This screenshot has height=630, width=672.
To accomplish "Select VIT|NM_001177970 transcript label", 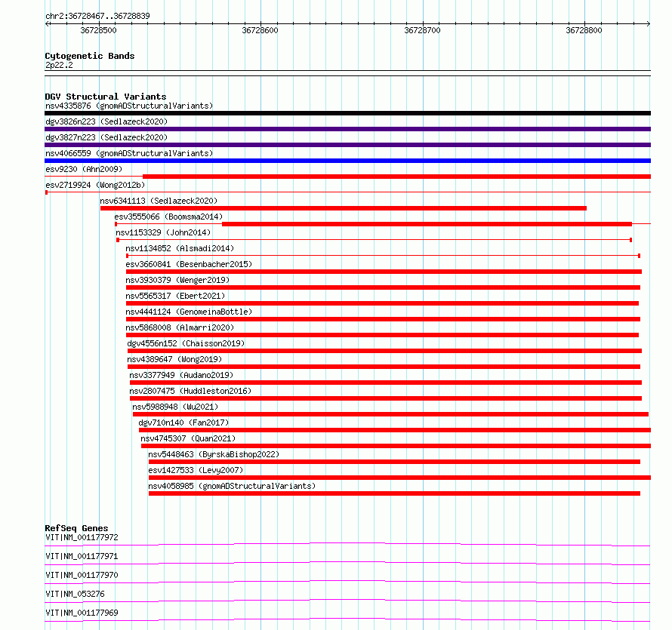I will pos(82,575).
